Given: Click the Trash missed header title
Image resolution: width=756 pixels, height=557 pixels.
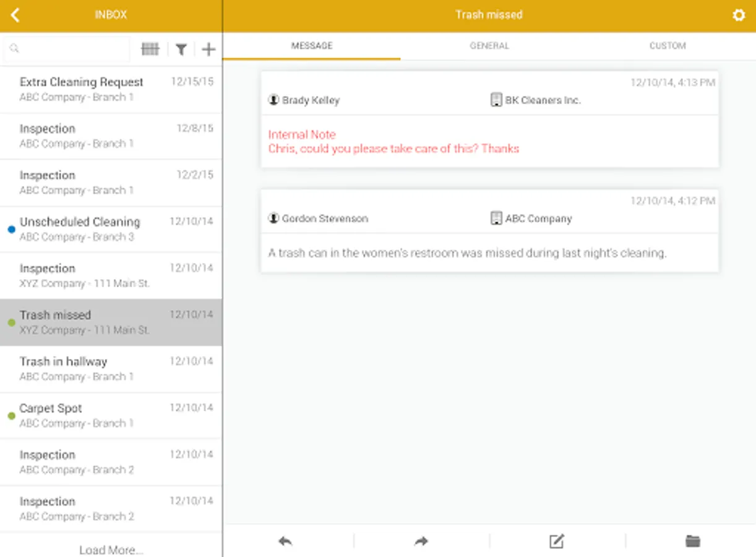Looking at the screenshot, I should click(x=489, y=15).
